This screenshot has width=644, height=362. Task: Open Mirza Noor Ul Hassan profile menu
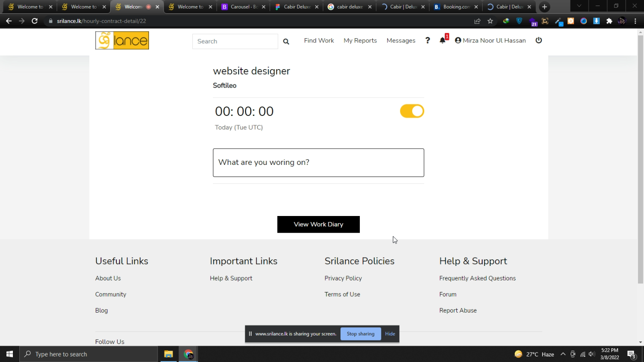490,40
